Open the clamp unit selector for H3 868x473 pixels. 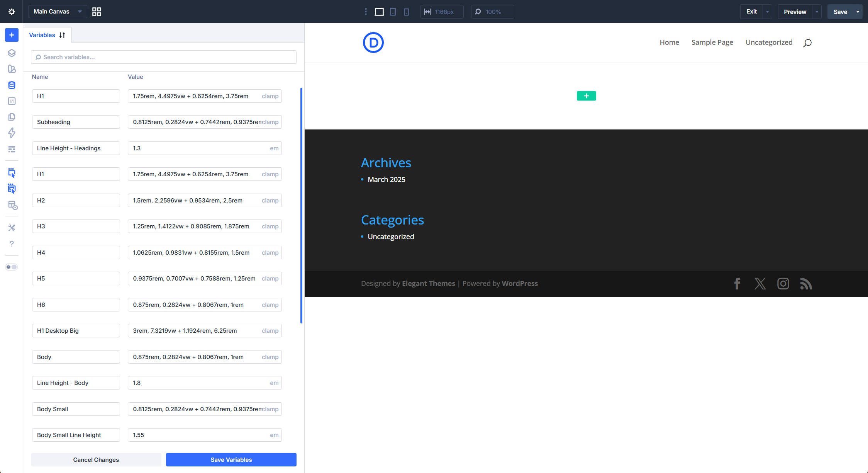pos(270,226)
